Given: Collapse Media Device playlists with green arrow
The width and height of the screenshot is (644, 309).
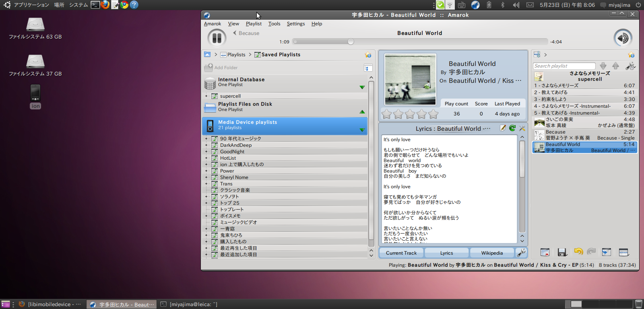Looking at the screenshot, I should point(362,130).
